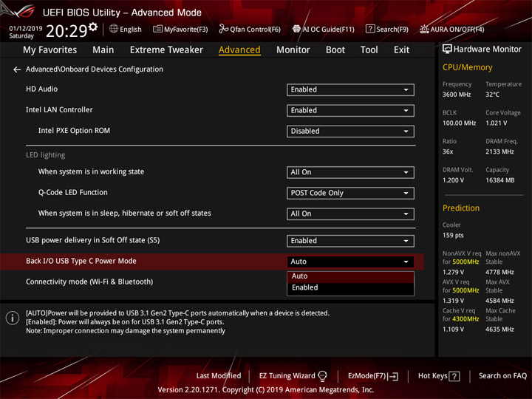This screenshot has width=532, height=399.
Task: Click the Hot Keys question mark icon
Action: (x=454, y=376)
